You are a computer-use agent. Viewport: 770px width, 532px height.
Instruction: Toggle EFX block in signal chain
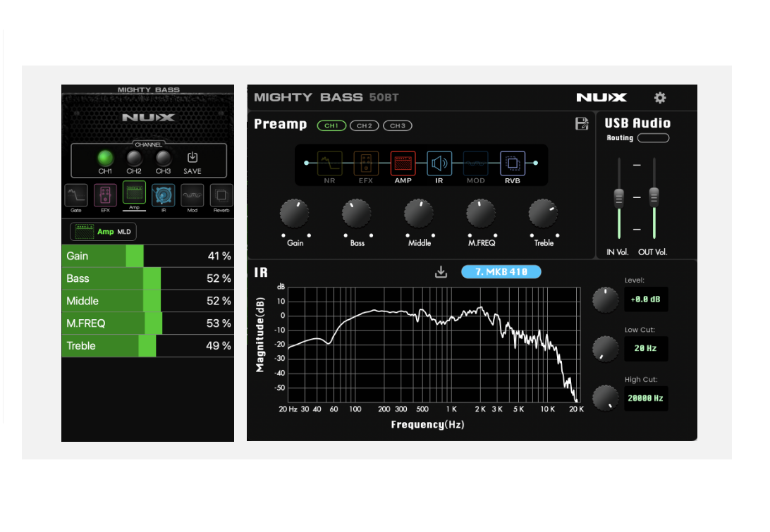[x=366, y=163]
